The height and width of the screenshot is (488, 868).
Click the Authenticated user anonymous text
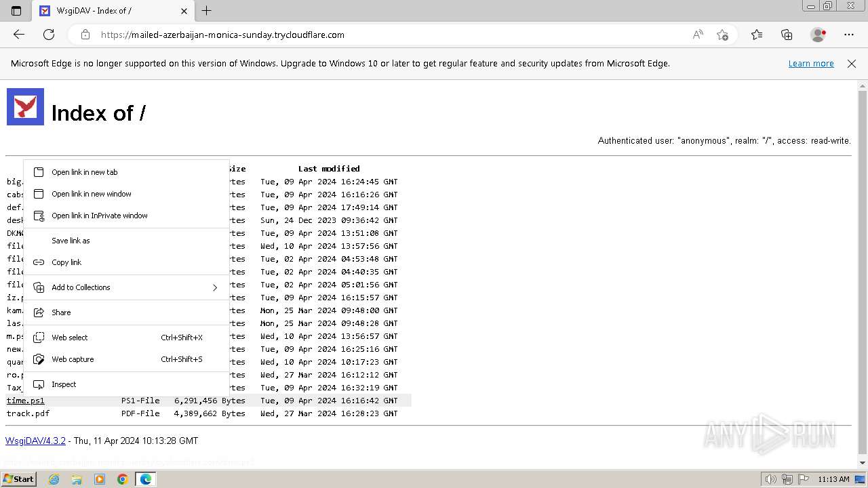724,141
